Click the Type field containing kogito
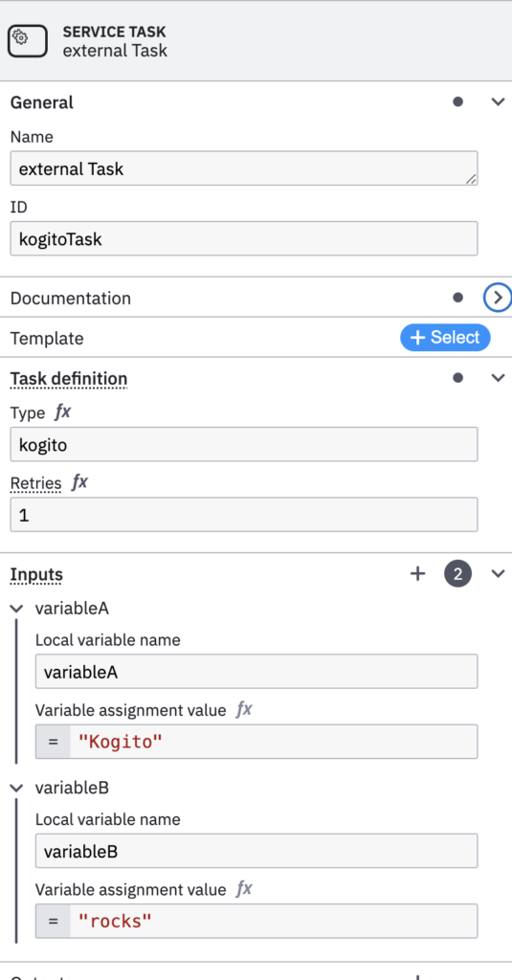Screen dimensions: 512x980 point(244,444)
